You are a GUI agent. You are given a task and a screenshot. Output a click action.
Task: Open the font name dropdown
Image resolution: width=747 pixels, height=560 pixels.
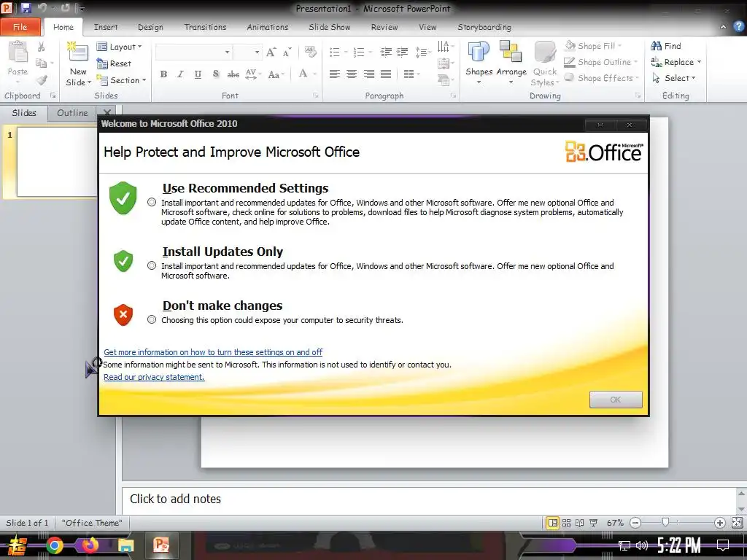tap(228, 52)
